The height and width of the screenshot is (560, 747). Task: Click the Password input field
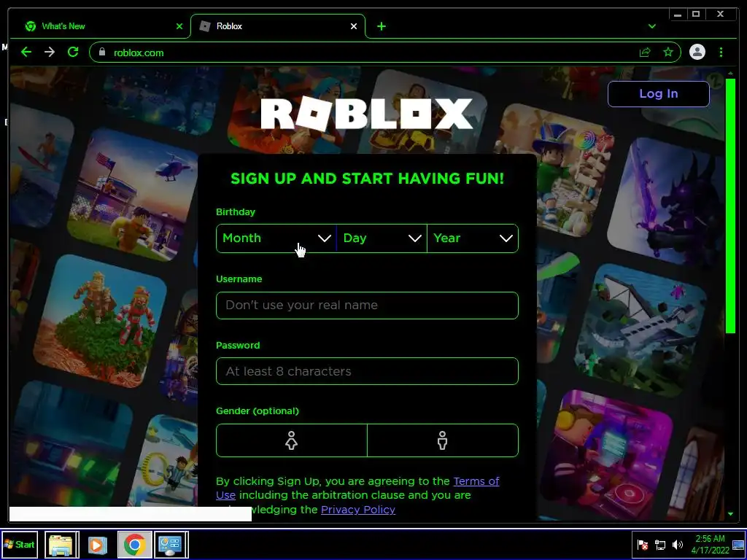[367, 371]
